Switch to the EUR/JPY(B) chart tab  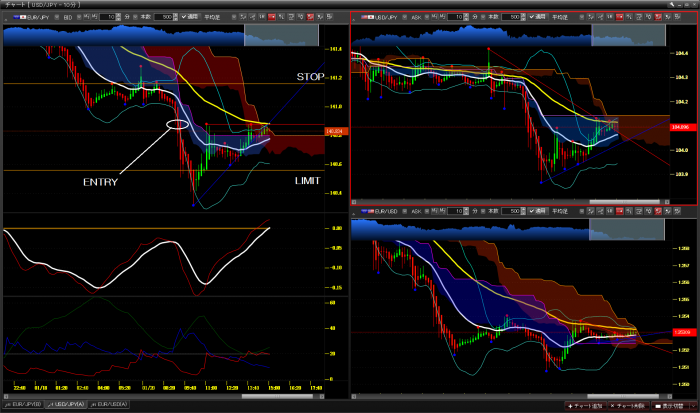[24, 405]
